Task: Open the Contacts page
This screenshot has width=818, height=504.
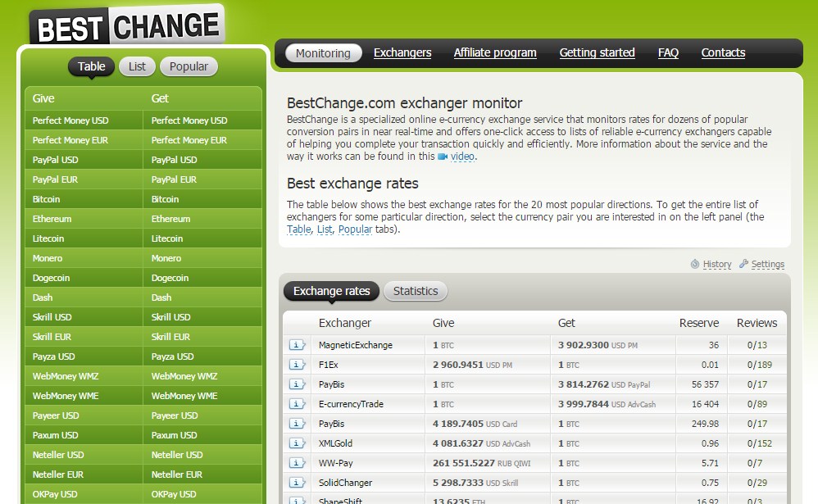Action: point(723,52)
